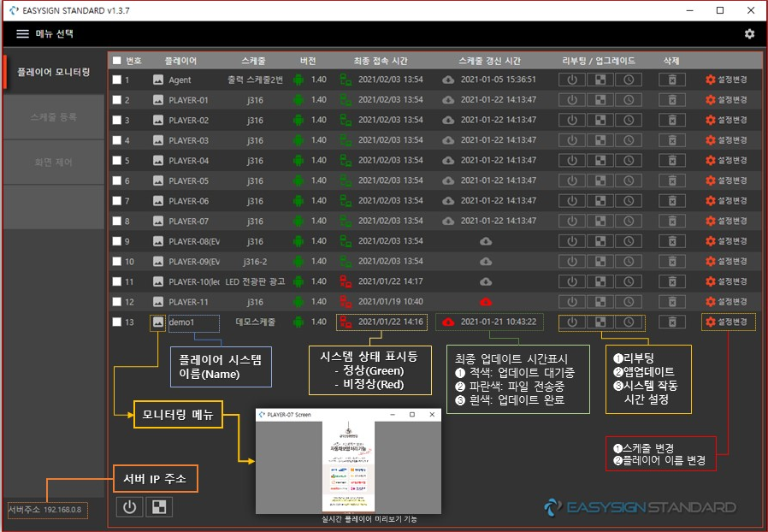Image resolution: width=768 pixels, height=532 pixels.
Task: Reboot the PLAYER-09(EV device
Action: (571, 261)
